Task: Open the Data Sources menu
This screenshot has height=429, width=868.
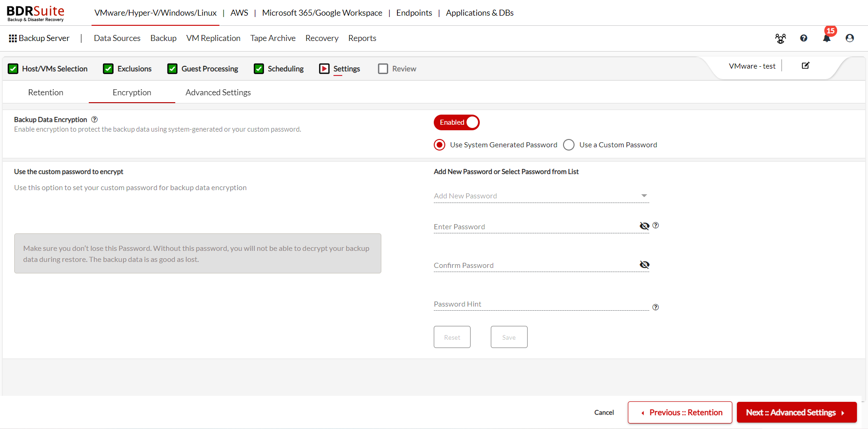Action: coord(117,38)
